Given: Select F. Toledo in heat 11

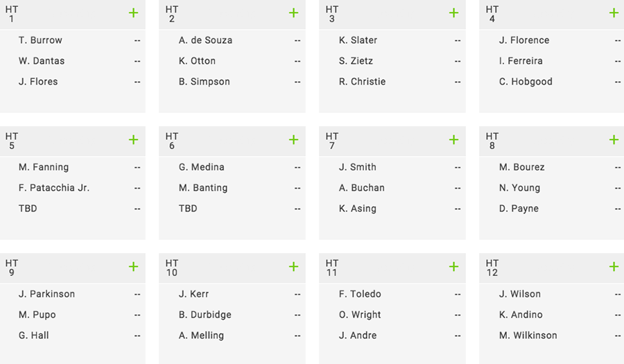Looking at the screenshot, I should click(x=360, y=294).
